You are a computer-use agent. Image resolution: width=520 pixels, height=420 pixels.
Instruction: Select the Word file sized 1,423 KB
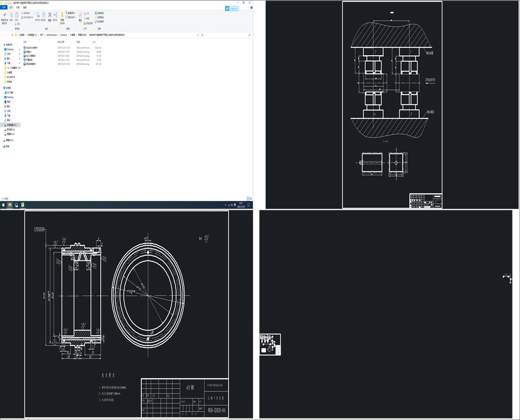pos(62,48)
